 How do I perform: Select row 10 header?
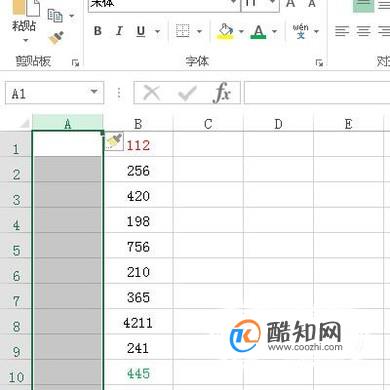[16, 372]
